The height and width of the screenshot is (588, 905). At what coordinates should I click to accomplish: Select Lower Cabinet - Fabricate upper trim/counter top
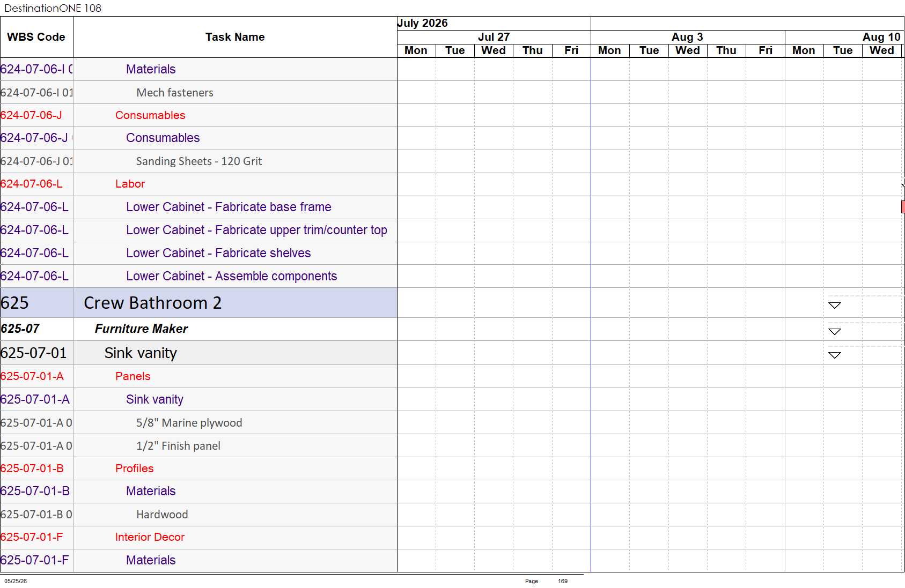point(198,230)
